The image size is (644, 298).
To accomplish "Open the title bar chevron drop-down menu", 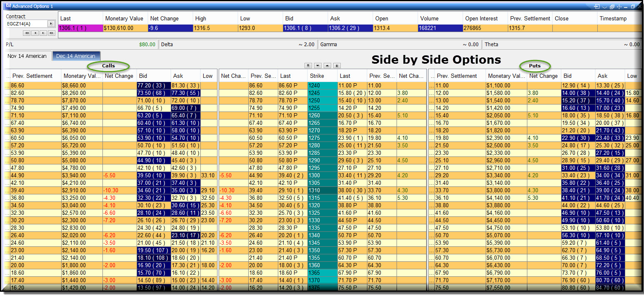I will [x=604, y=7].
